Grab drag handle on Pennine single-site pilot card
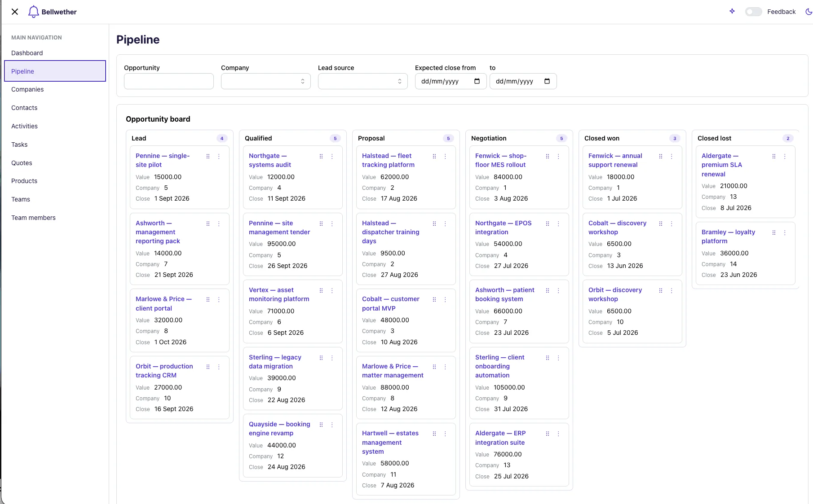 click(x=208, y=156)
